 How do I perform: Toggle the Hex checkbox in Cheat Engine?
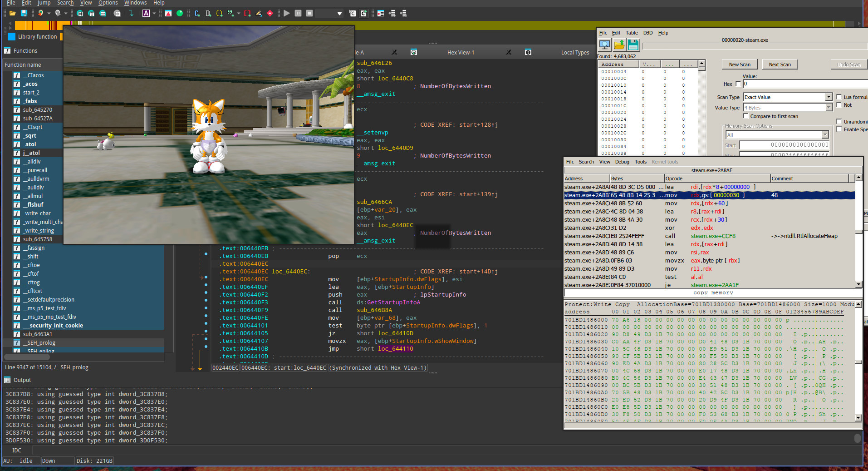point(738,84)
